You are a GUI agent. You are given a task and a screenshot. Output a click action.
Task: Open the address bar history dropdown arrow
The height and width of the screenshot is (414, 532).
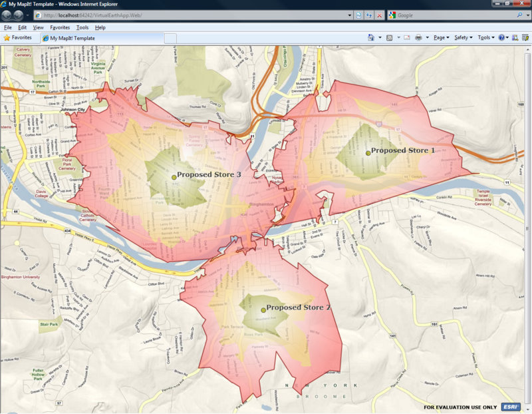pos(350,15)
